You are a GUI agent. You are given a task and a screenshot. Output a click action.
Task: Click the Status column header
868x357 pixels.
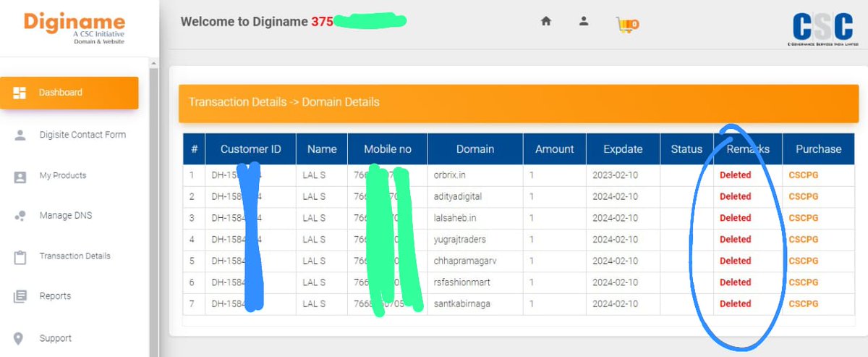[x=686, y=149]
